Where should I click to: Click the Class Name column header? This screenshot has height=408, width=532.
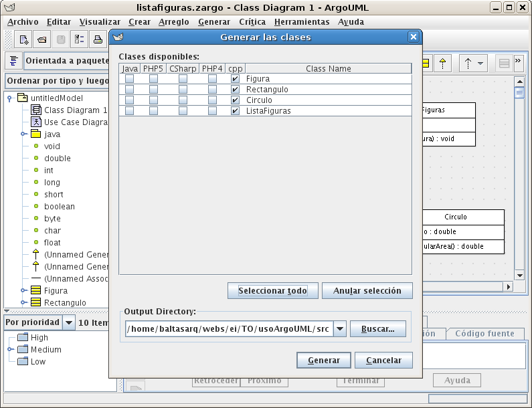click(x=329, y=68)
